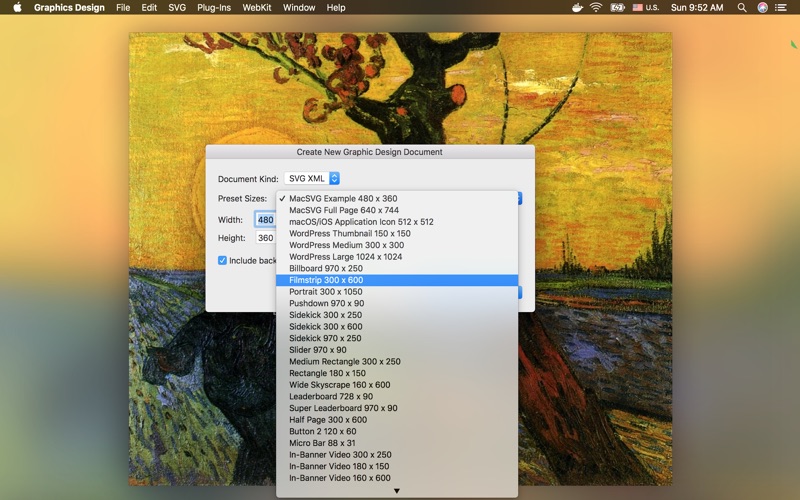Screen dimensions: 800x500
Task: Click the Wi-Fi status icon
Action: (595, 7)
